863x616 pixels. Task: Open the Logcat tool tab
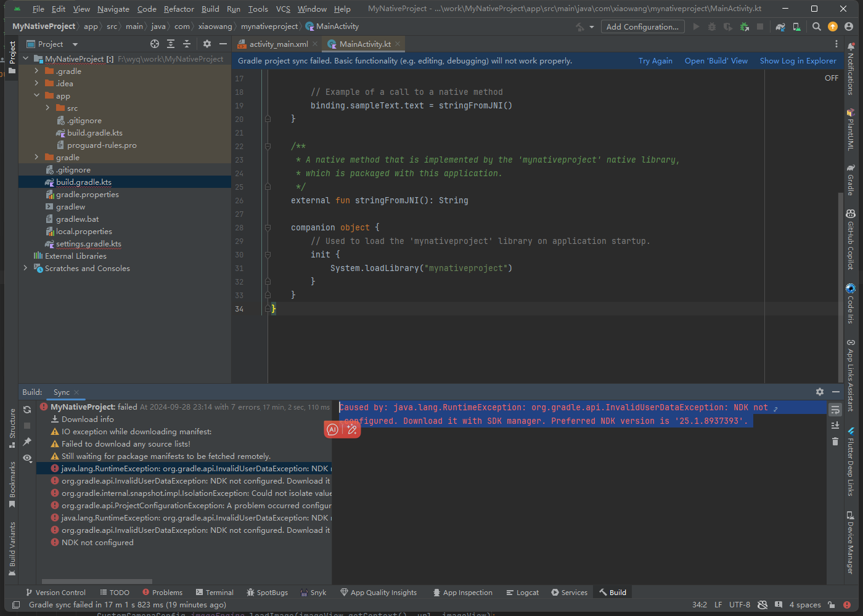point(522,593)
